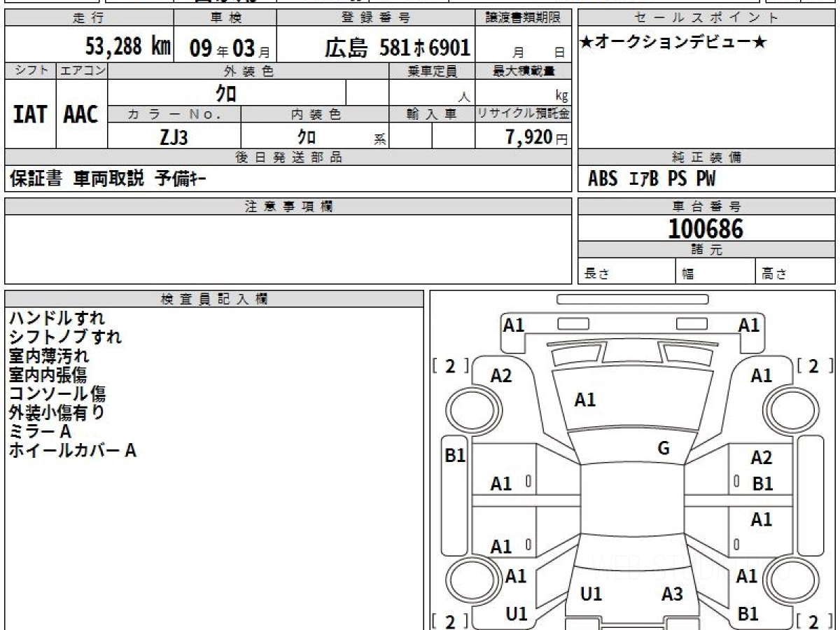Screen dimensions: 840x630
Task: Select the G mark on the windshield
Action: [x=664, y=449]
